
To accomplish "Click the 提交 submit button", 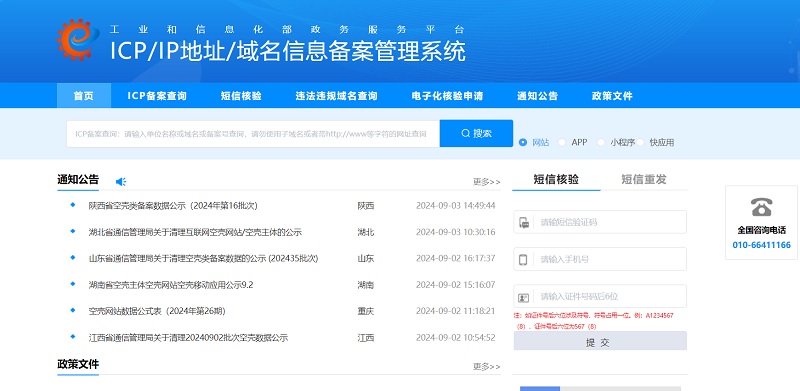I will pyautogui.click(x=600, y=342).
